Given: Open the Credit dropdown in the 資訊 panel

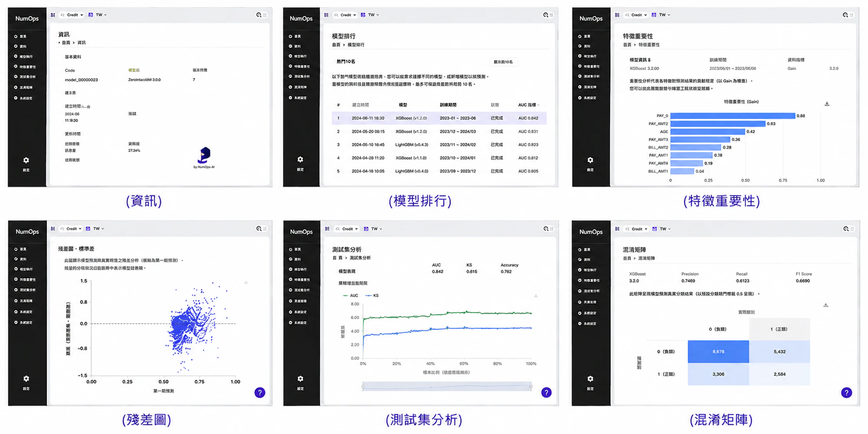Looking at the screenshot, I should pos(72,15).
